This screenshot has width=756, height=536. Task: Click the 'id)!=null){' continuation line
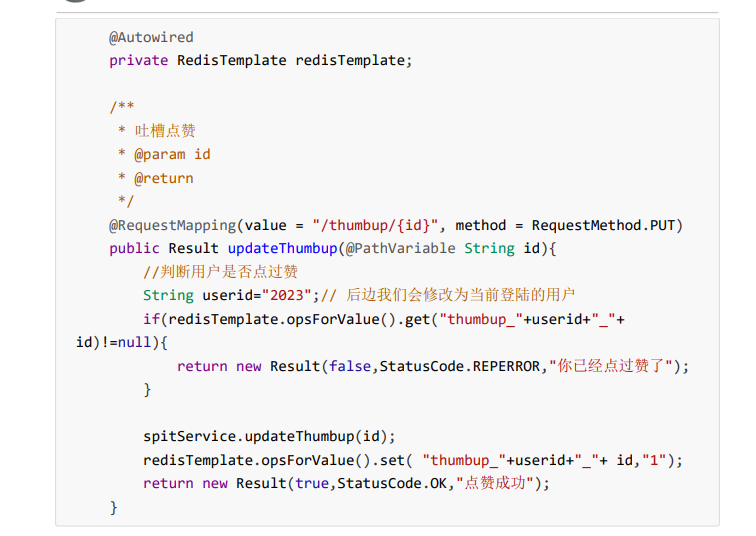122,342
